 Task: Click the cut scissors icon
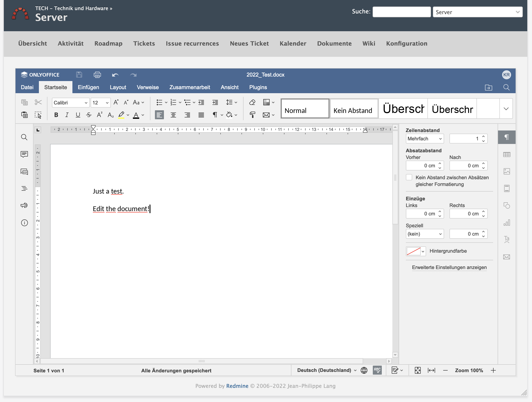38,102
